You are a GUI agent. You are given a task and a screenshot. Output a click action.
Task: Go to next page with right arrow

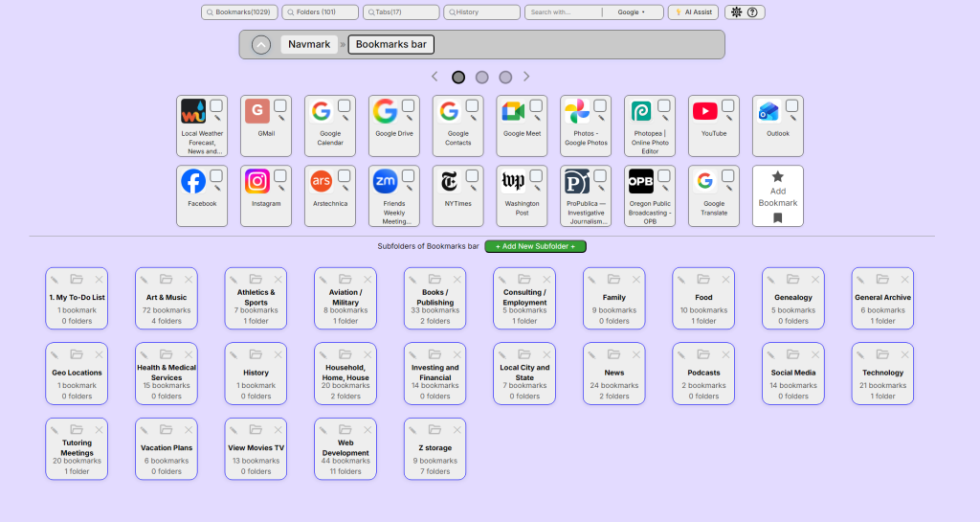526,77
